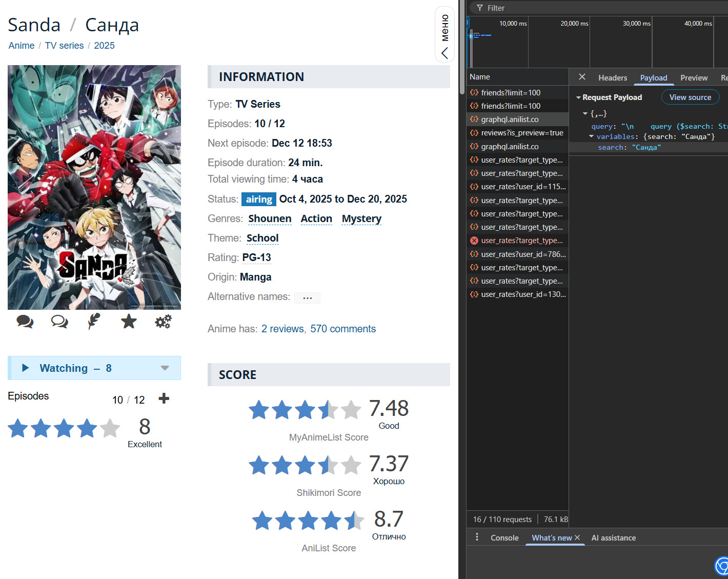The width and height of the screenshot is (728, 579).
Task: Click the outlined speech bubbles icon under the poster
Action: coord(59,322)
